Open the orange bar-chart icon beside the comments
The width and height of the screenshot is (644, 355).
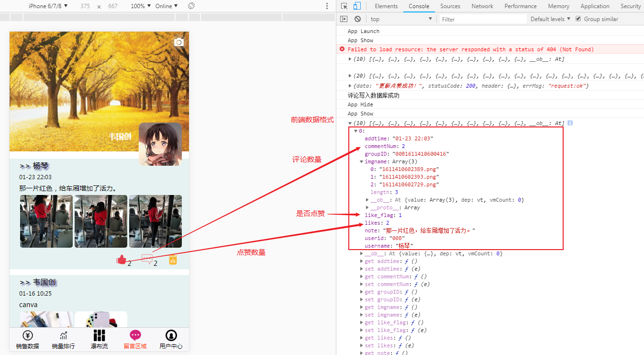[172, 260]
